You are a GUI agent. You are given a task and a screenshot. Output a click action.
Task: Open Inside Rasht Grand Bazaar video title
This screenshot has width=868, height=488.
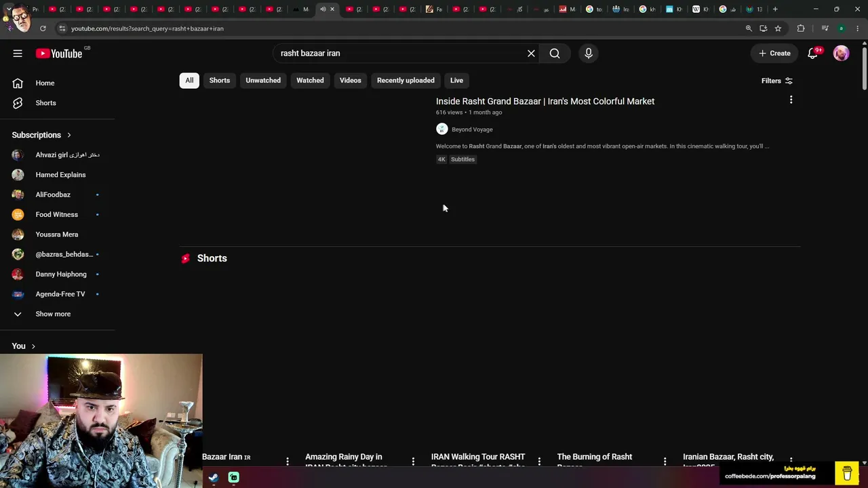[545, 101]
